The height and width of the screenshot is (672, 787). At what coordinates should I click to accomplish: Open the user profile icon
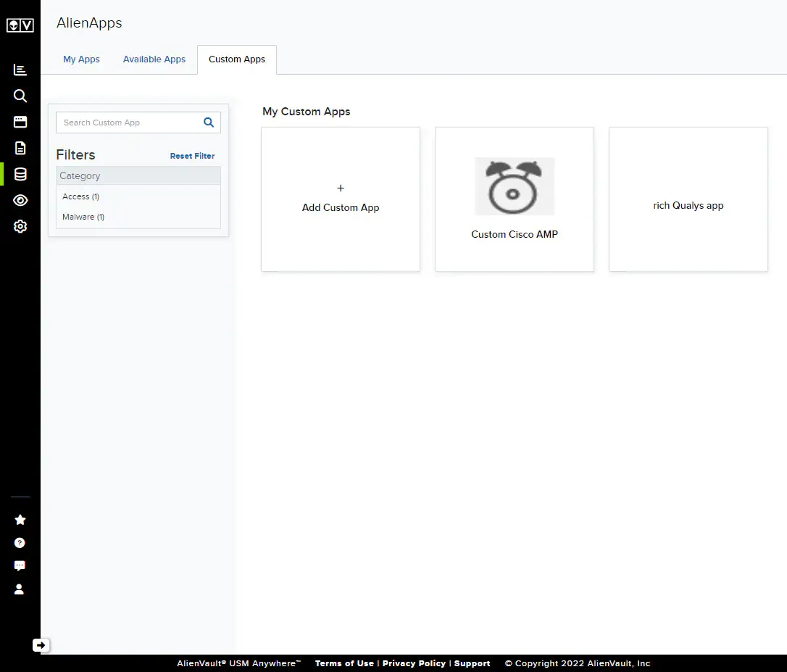pyautogui.click(x=19, y=589)
